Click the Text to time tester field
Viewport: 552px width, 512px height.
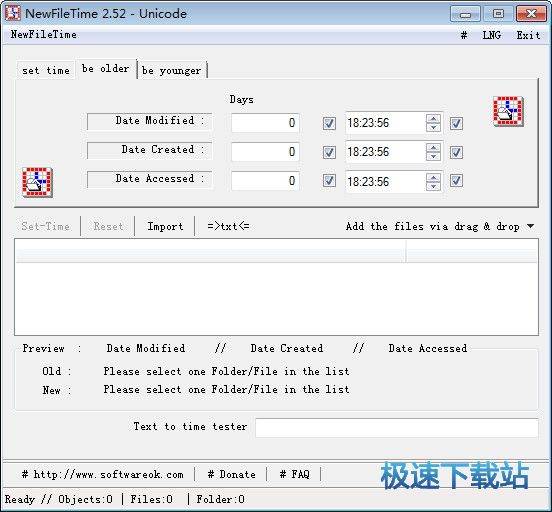click(x=396, y=428)
